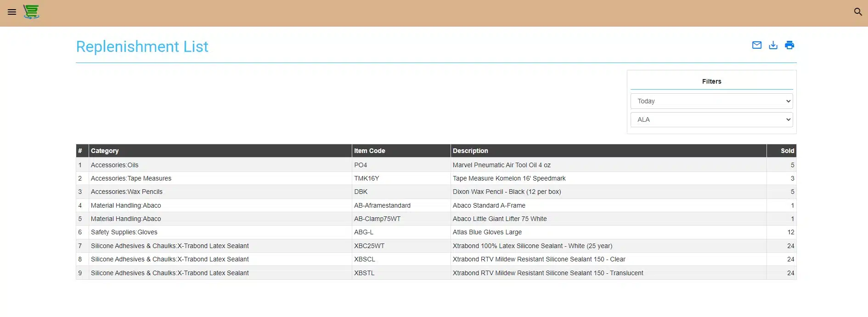Viewport: 868px width, 317px height.
Task: Click the Sold column header
Action: pos(787,151)
